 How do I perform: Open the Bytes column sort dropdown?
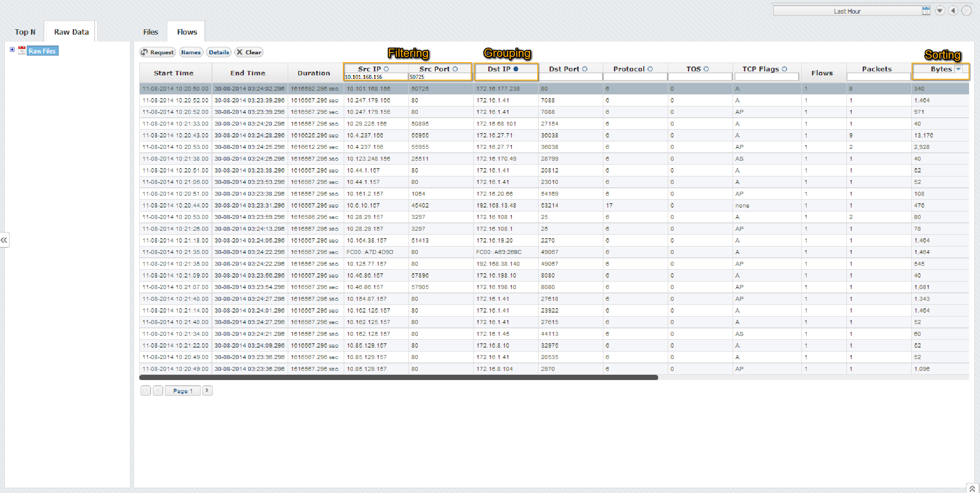pos(959,69)
